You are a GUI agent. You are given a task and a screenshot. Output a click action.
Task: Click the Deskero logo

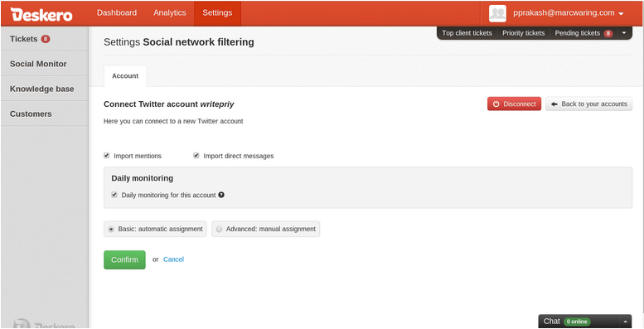[x=41, y=14]
